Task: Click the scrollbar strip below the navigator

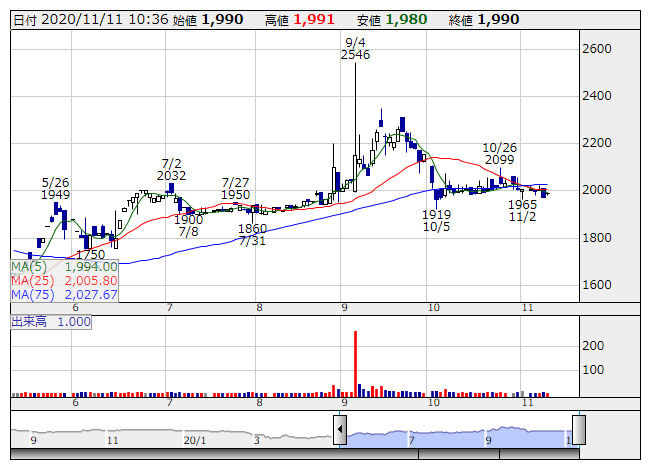Action: [300, 453]
